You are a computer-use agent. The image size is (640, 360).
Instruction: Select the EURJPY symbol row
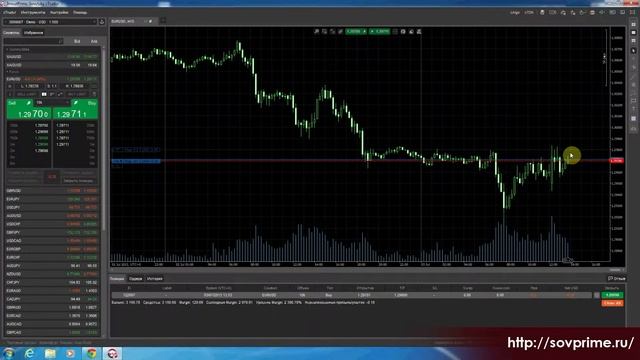tap(51, 199)
